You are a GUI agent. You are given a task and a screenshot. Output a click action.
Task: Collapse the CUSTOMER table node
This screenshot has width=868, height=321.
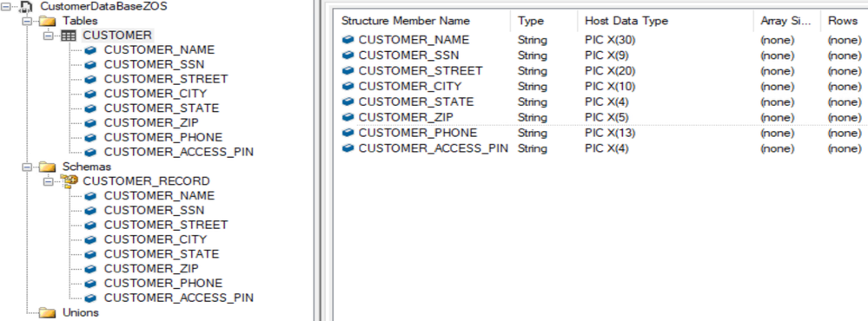(x=48, y=36)
